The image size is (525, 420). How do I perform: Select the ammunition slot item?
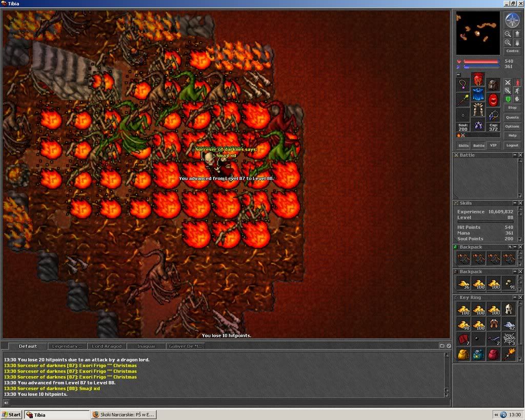[x=493, y=115]
